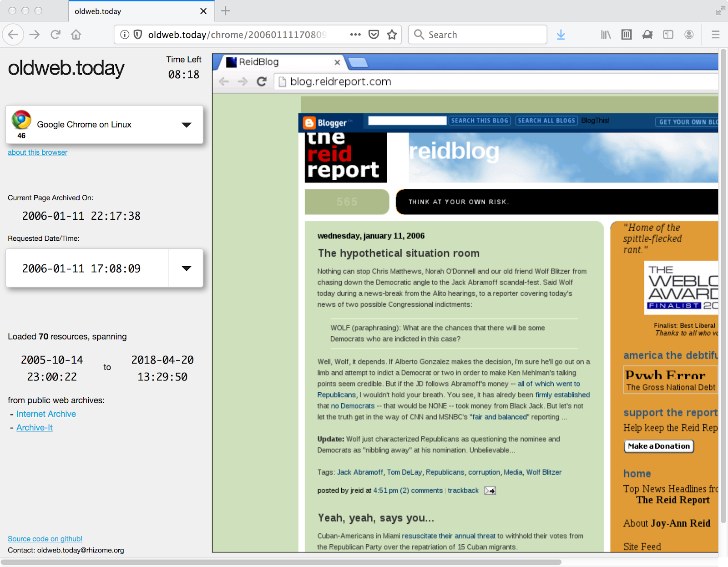Open 4:51 pm post permalink
This screenshot has width=728, height=567.
pyautogui.click(x=386, y=491)
